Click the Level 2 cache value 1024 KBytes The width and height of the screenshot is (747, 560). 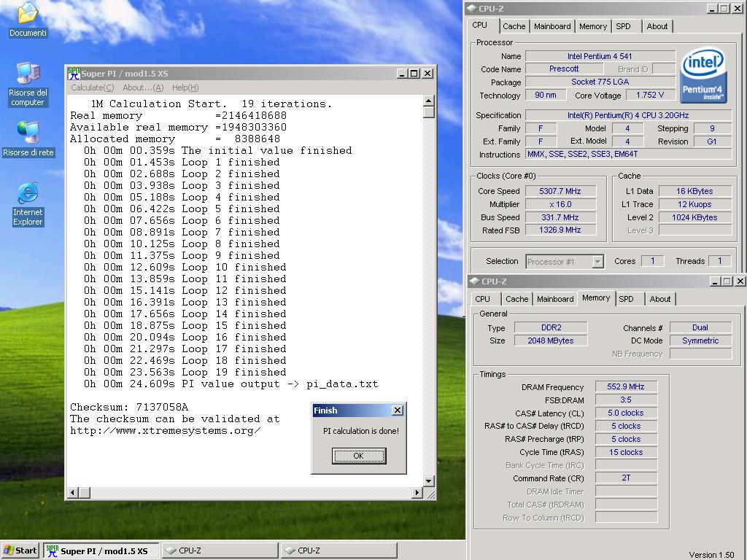point(694,217)
